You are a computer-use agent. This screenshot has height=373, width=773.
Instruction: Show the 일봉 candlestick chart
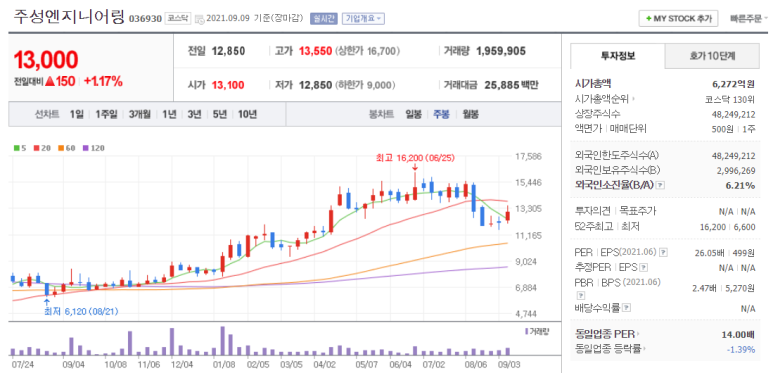tap(414, 114)
